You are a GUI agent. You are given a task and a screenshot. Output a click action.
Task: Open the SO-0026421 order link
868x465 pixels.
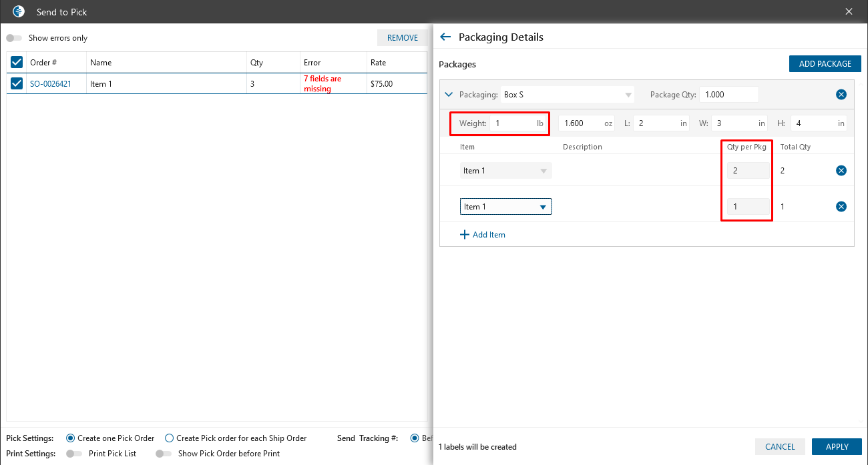[51, 84]
